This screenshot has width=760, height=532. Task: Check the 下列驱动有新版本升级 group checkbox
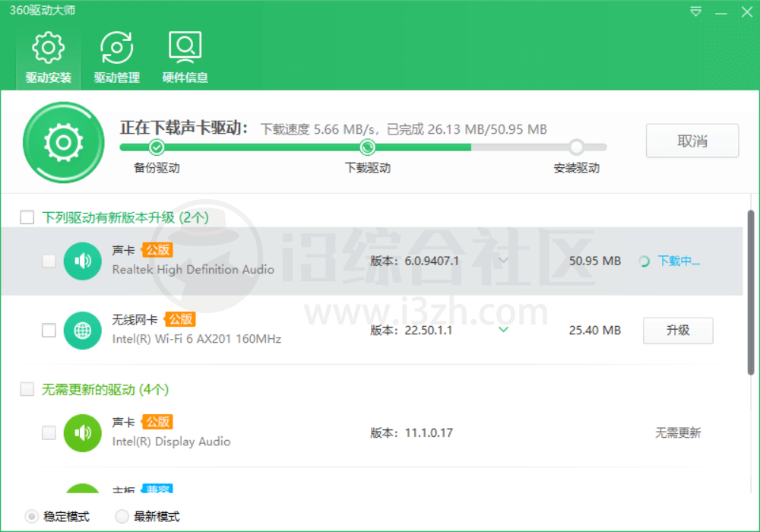27,217
